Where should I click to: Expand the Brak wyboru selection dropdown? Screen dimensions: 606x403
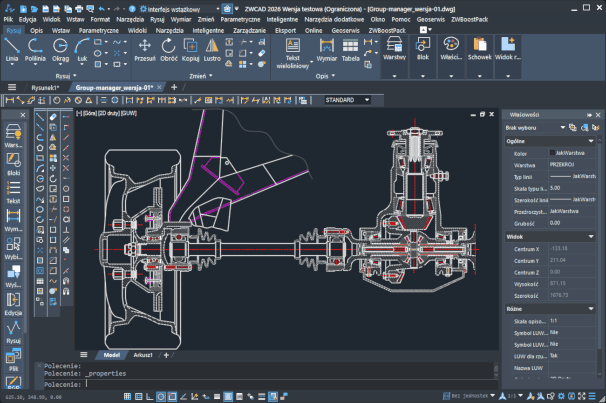point(564,127)
